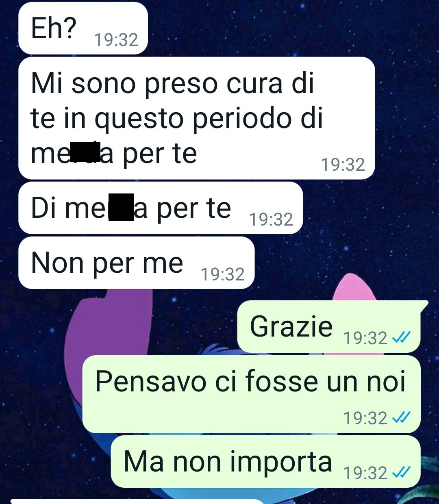Tap the Pensavo ci fosse un noi message

[251, 394]
